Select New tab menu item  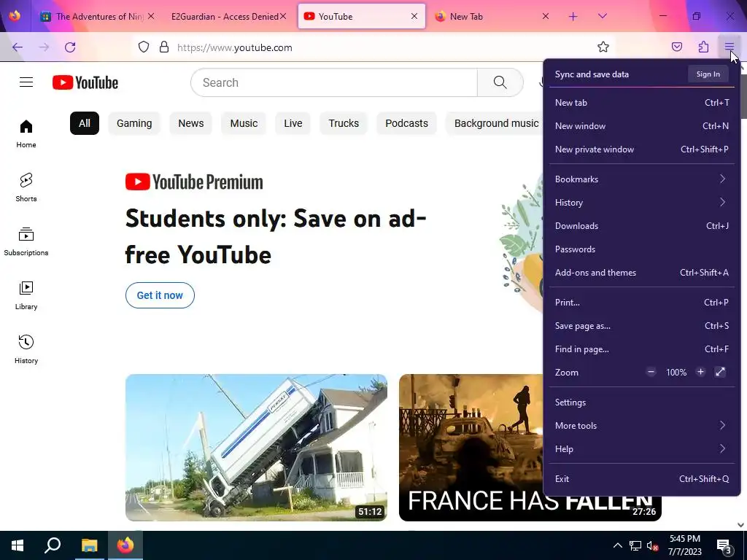(641, 102)
